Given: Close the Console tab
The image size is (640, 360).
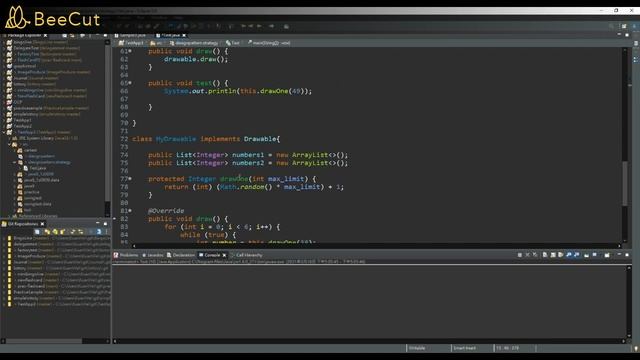Looking at the screenshot, I should [224, 255].
